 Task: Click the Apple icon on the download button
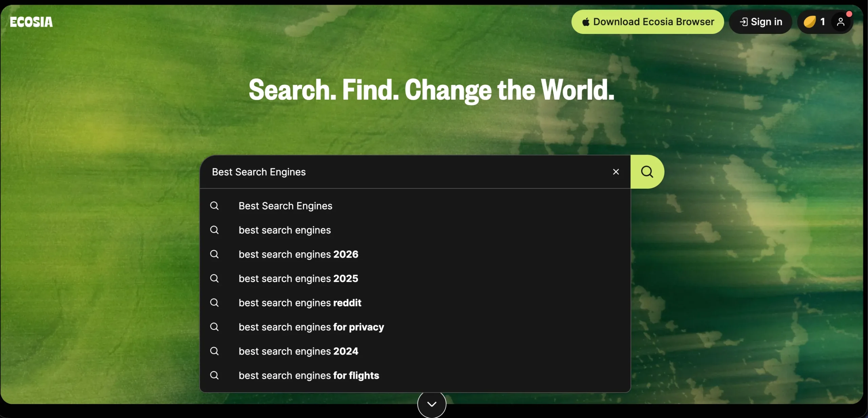[586, 21]
